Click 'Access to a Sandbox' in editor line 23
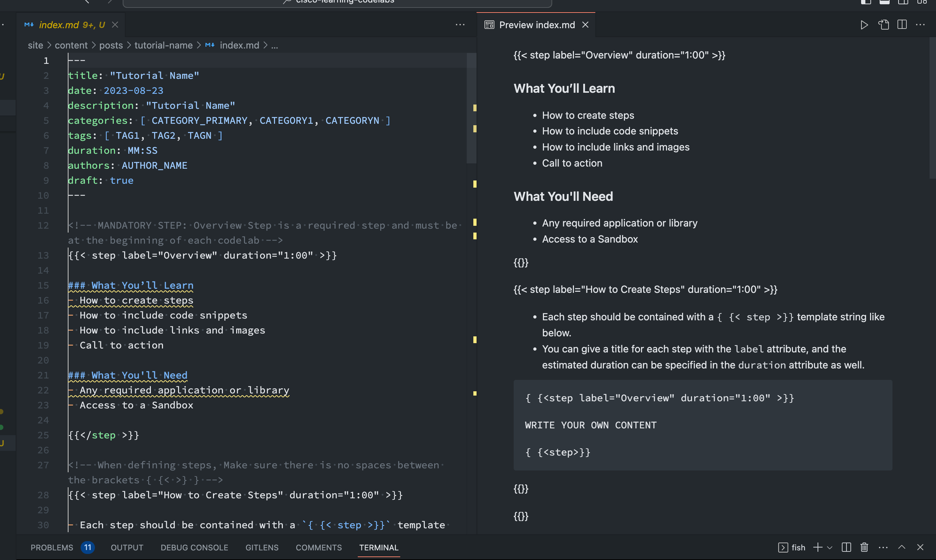This screenshot has height=560, width=936. (x=136, y=405)
